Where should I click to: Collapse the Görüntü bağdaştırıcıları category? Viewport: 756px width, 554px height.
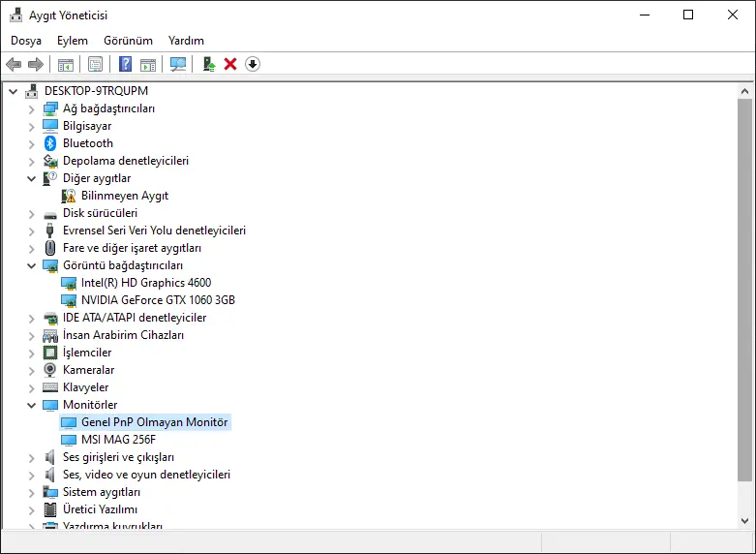pyautogui.click(x=31, y=265)
